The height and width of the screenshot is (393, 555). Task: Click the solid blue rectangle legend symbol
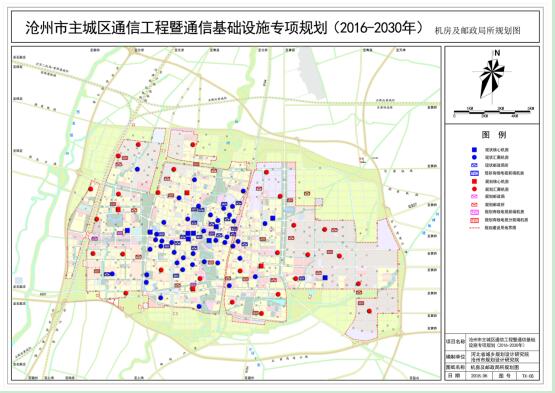pyautogui.click(x=475, y=173)
